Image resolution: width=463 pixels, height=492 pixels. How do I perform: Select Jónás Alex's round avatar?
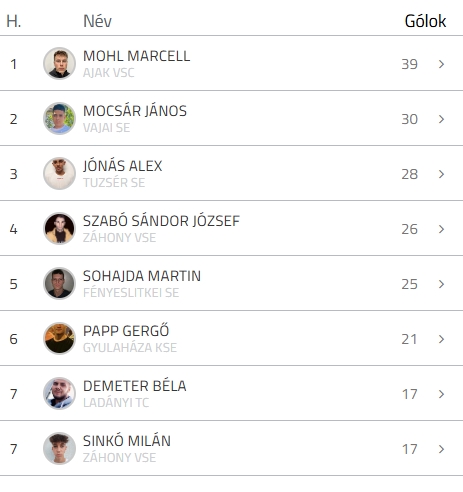[x=59, y=173]
